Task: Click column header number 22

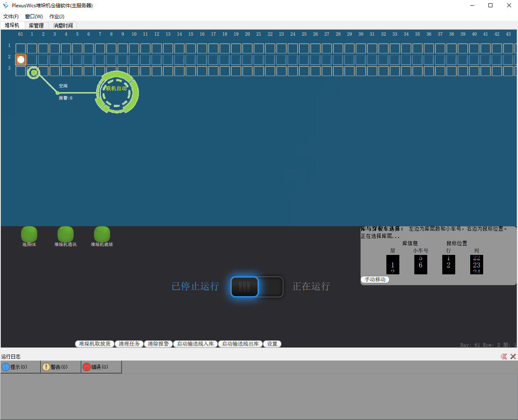Action: click(x=270, y=34)
